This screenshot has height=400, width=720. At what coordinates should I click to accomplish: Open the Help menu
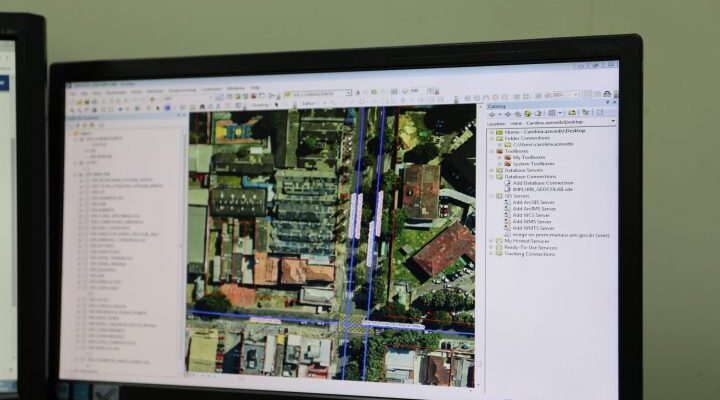click(x=256, y=89)
